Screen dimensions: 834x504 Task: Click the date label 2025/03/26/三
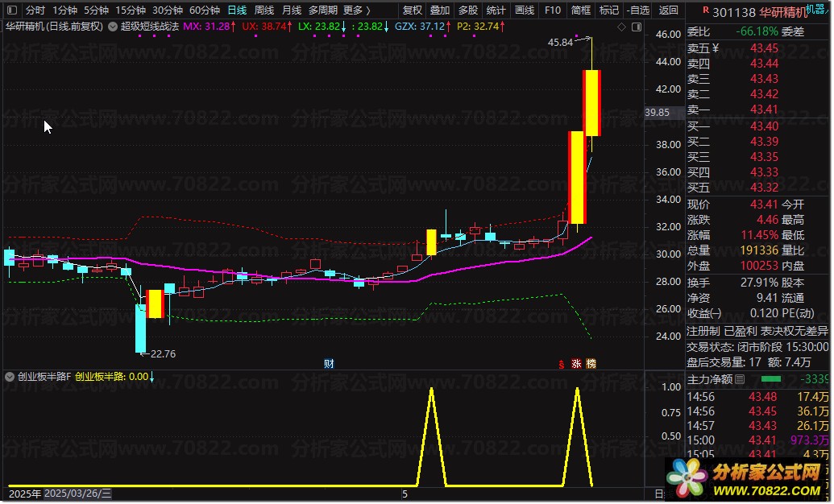77,494
